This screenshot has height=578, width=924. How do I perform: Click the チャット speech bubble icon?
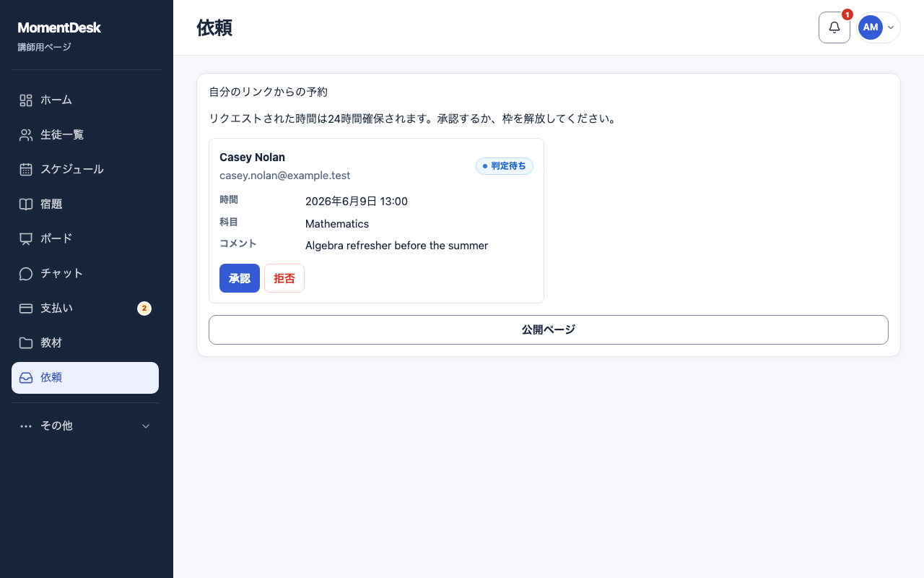26,274
